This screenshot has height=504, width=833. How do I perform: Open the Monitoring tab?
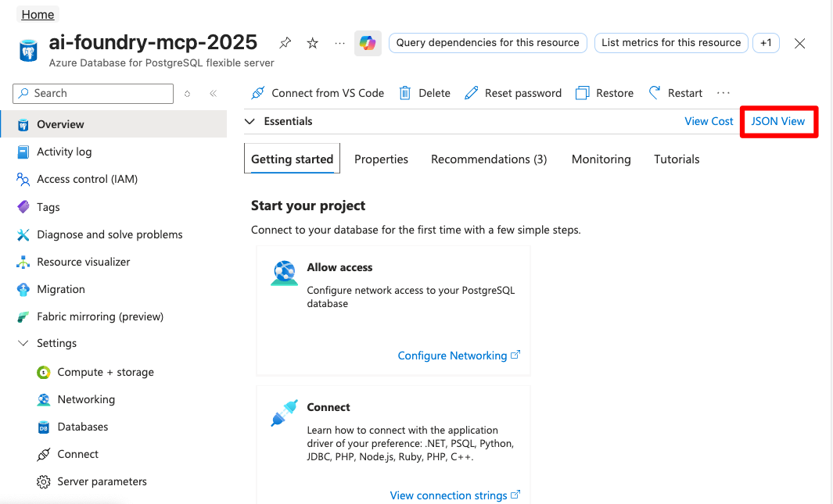(x=601, y=159)
